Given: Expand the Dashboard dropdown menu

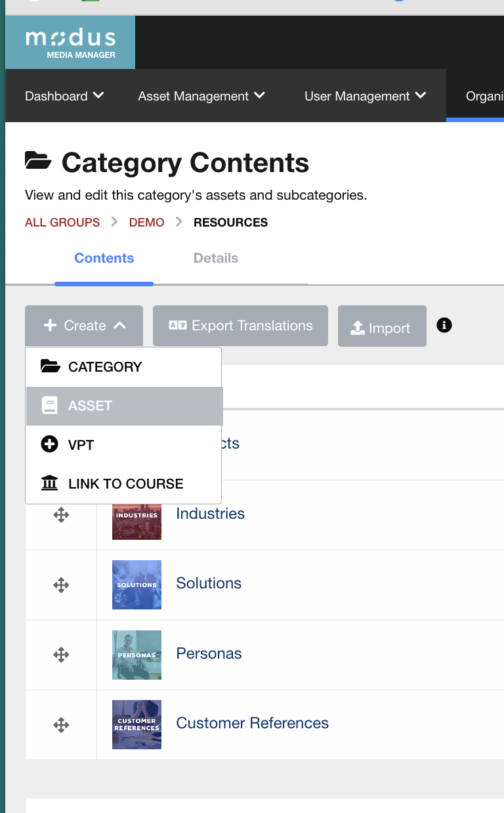Looking at the screenshot, I should (64, 96).
